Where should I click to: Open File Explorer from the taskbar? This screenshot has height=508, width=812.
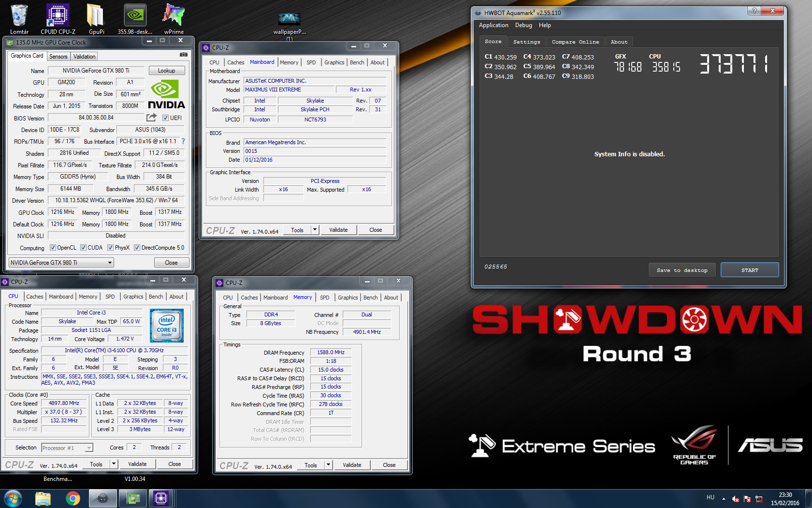pyautogui.click(x=43, y=498)
